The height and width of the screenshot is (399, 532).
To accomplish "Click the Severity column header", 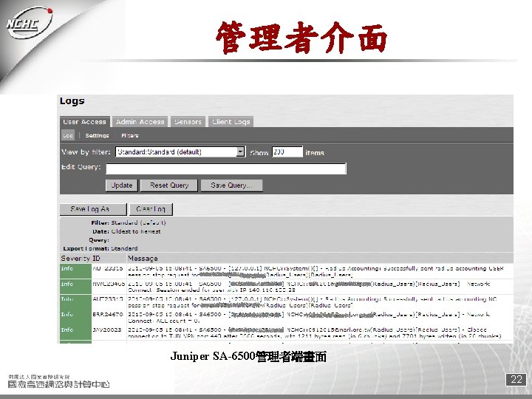I will click(x=75, y=259).
